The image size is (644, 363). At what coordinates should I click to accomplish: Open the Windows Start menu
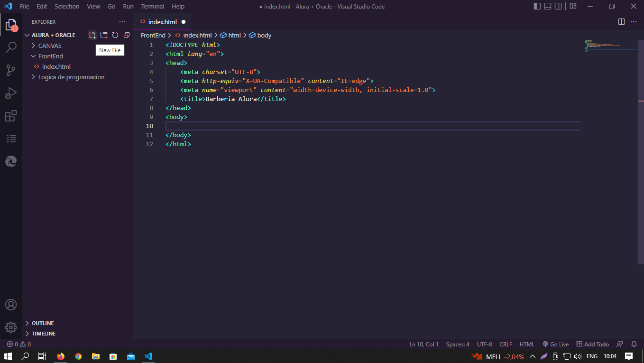(x=8, y=356)
